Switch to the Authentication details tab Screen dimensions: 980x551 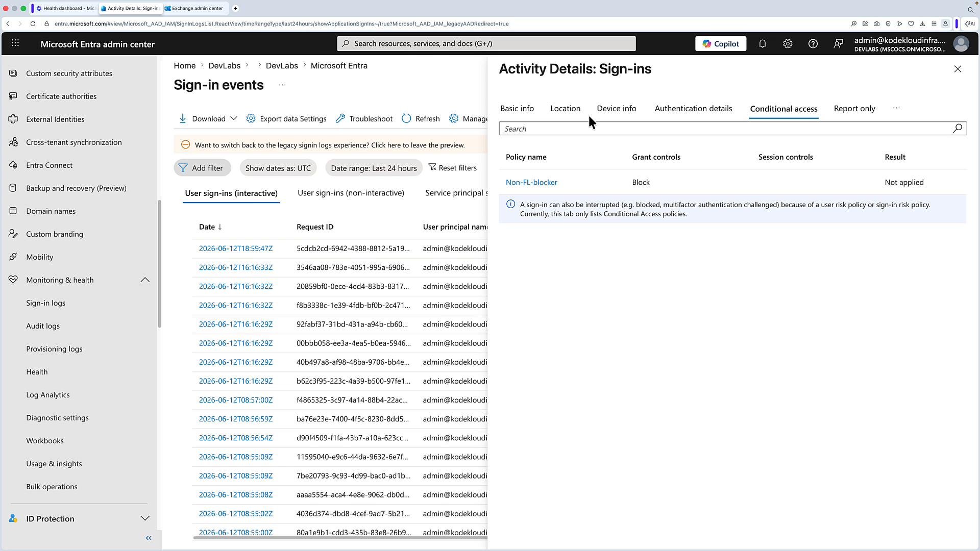coord(693,108)
